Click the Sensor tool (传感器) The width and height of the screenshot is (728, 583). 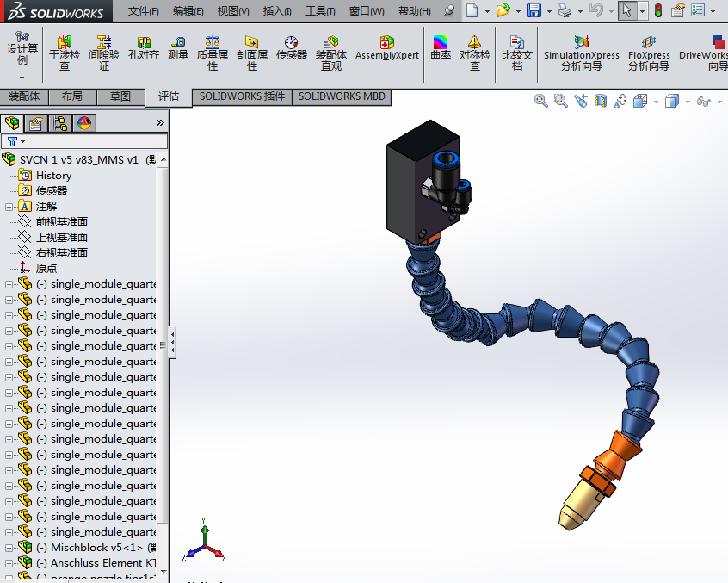tap(292, 48)
